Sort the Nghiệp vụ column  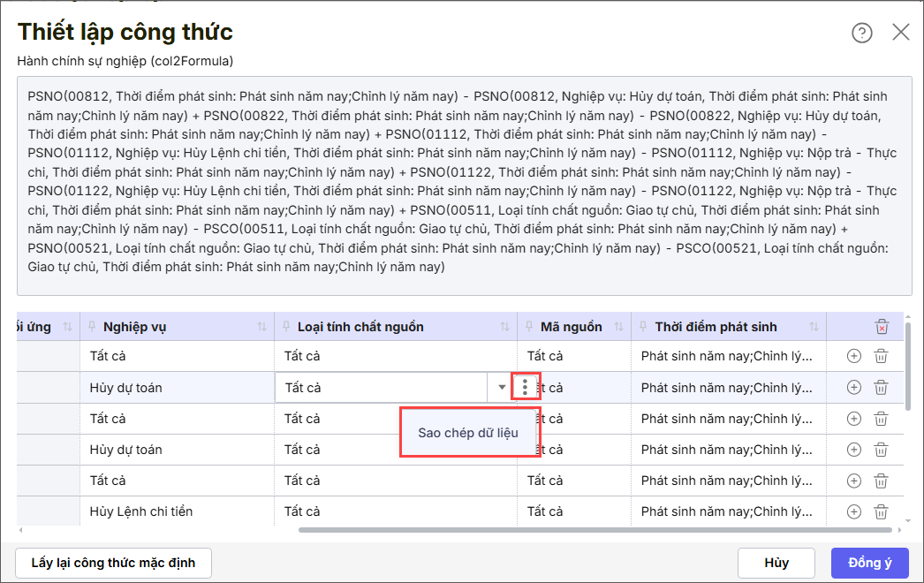[x=261, y=327]
